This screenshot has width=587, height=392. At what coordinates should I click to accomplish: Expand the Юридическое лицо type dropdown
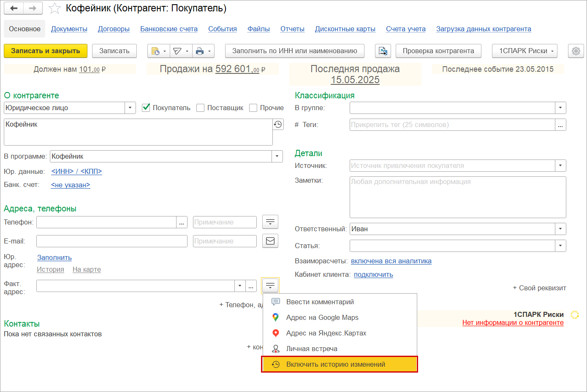pyautogui.click(x=130, y=108)
